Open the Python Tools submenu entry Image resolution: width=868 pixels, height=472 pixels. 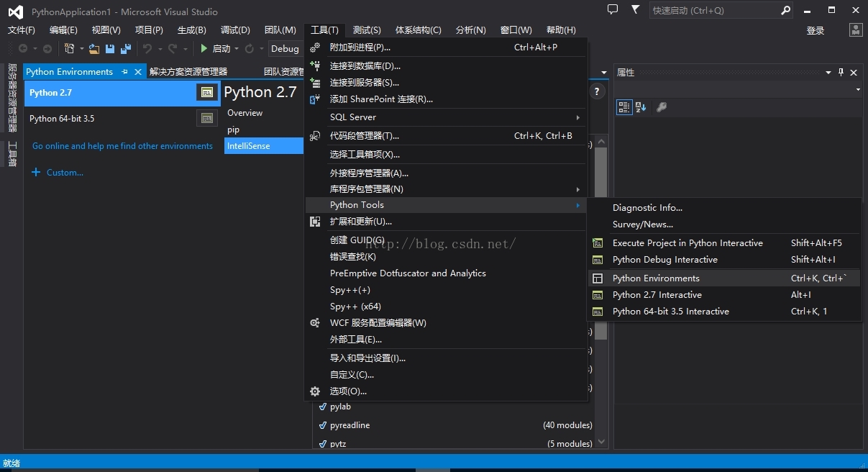tap(446, 205)
